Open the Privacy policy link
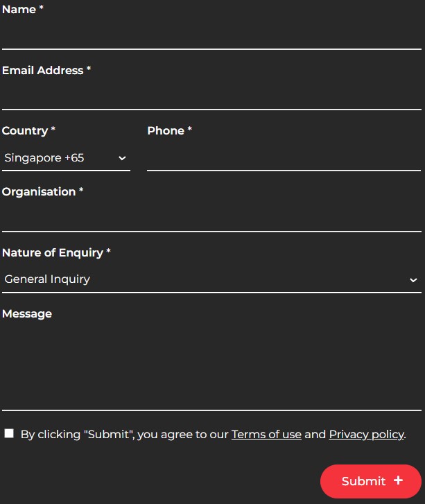 click(x=366, y=435)
